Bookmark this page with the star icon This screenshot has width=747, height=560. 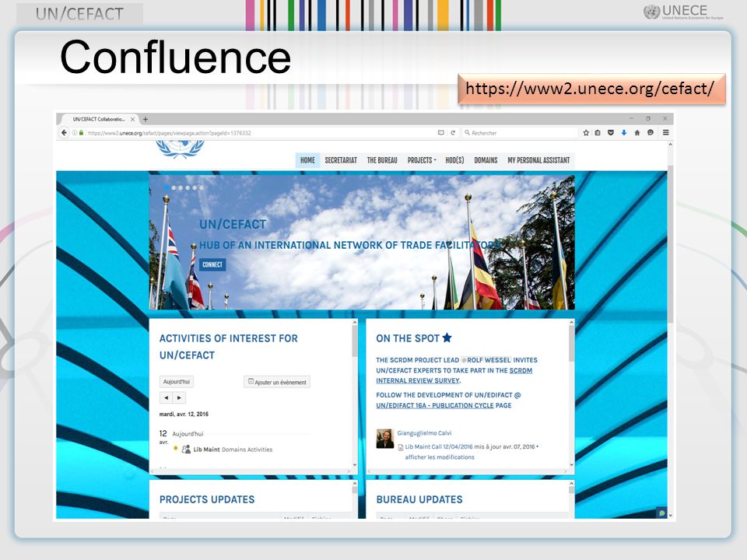[x=586, y=133]
